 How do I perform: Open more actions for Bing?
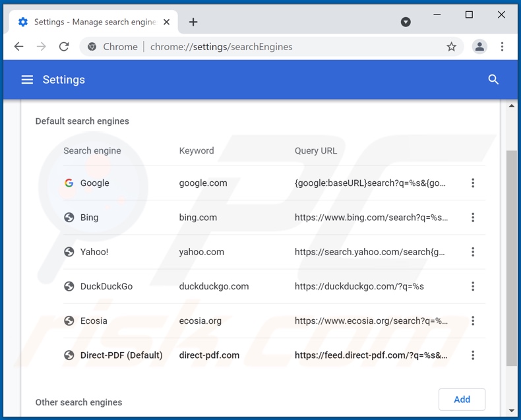click(473, 218)
